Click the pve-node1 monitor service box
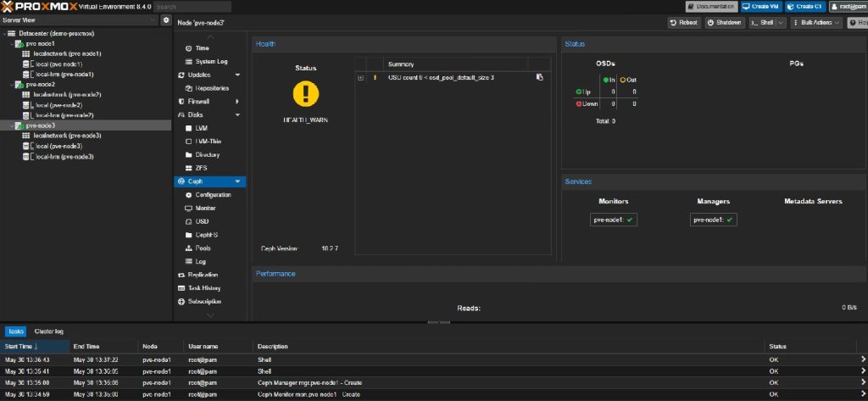 pyautogui.click(x=614, y=220)
